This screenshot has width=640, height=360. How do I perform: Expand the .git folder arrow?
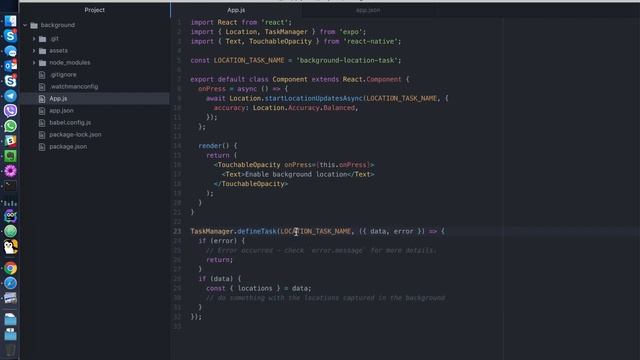(34, 39)
